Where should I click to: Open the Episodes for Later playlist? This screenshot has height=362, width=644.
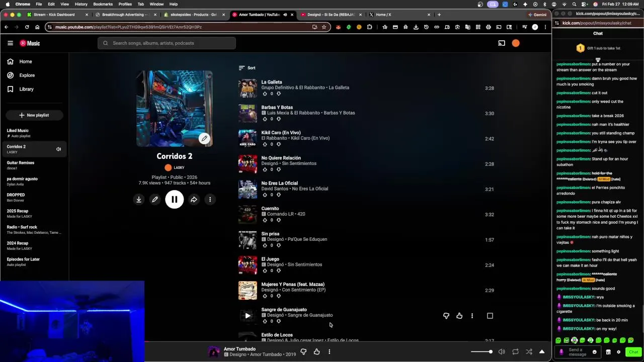coord(33,261)
